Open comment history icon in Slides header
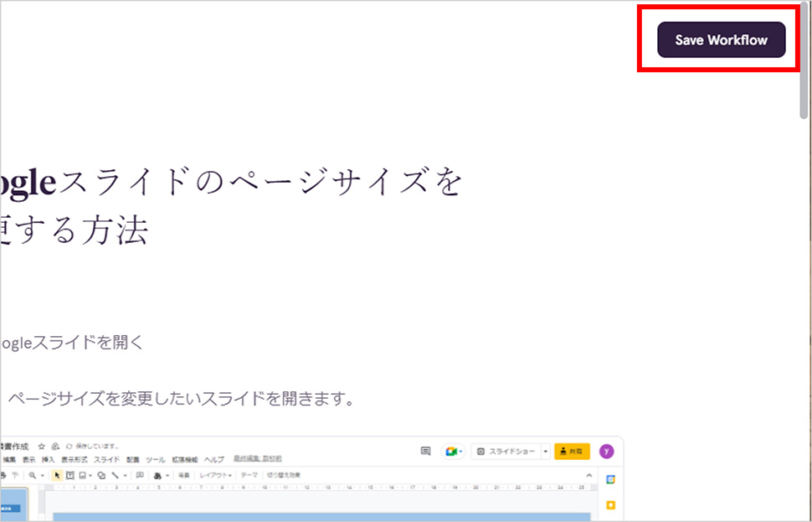 click(426, 452)
